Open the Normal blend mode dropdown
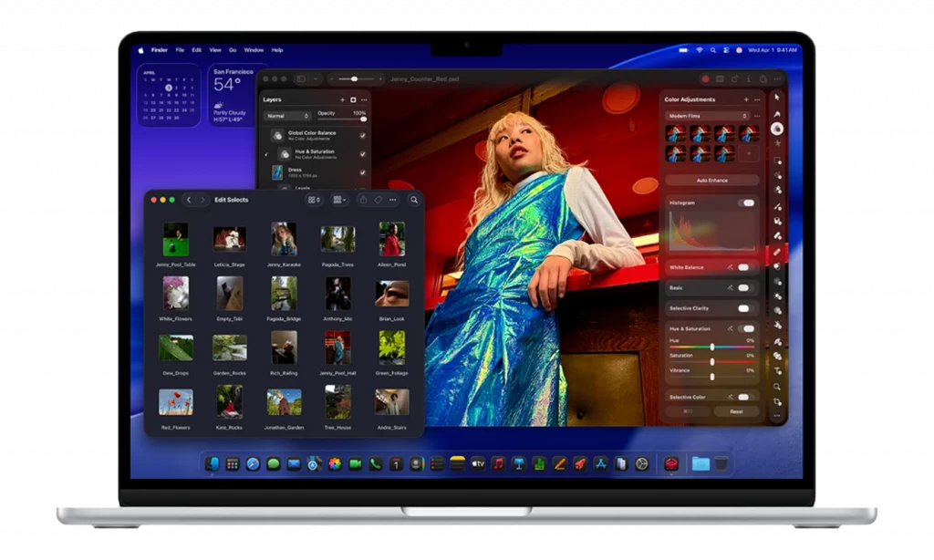 tap(287, 116)
